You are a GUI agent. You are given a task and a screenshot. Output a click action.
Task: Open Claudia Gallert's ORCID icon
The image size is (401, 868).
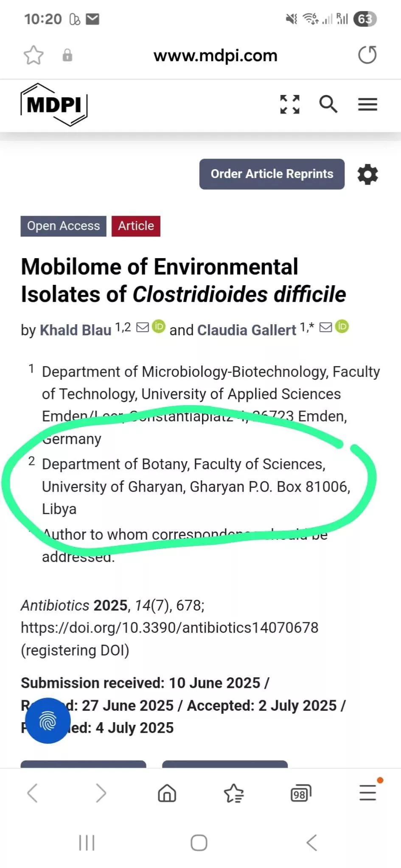point(342,326)
